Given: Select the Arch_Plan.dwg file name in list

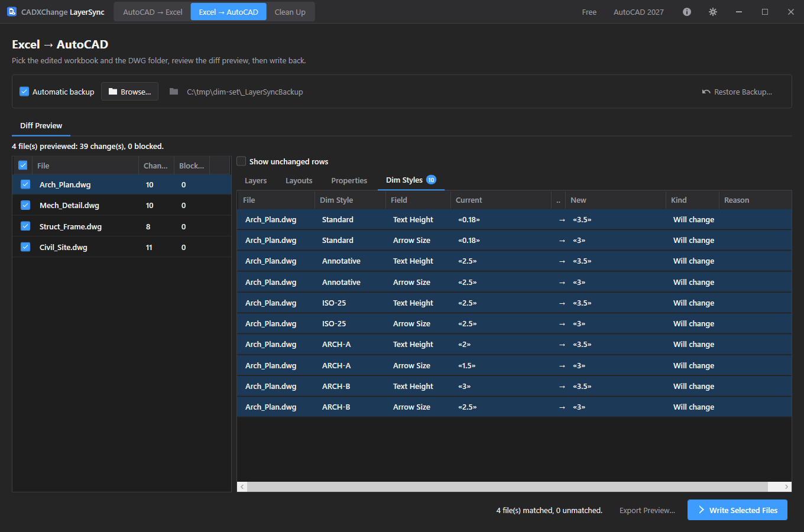Looking at the screenshot, I should 65,184.
